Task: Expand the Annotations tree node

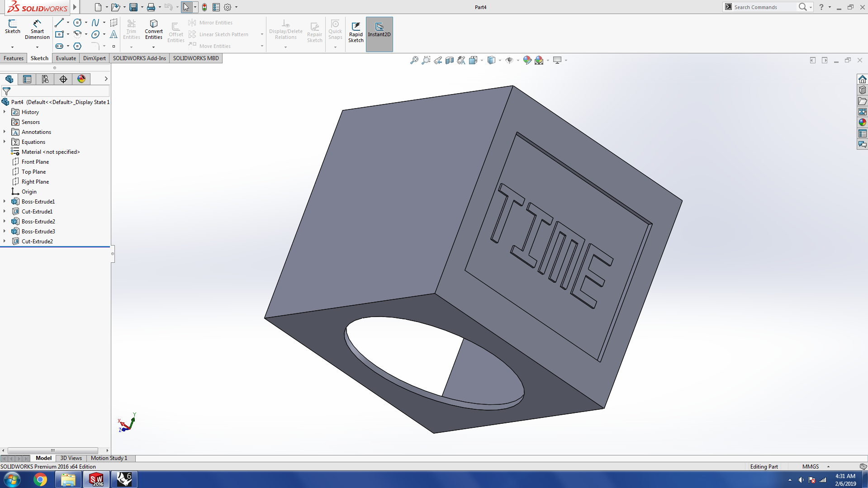Action: (x=5, y=132)
